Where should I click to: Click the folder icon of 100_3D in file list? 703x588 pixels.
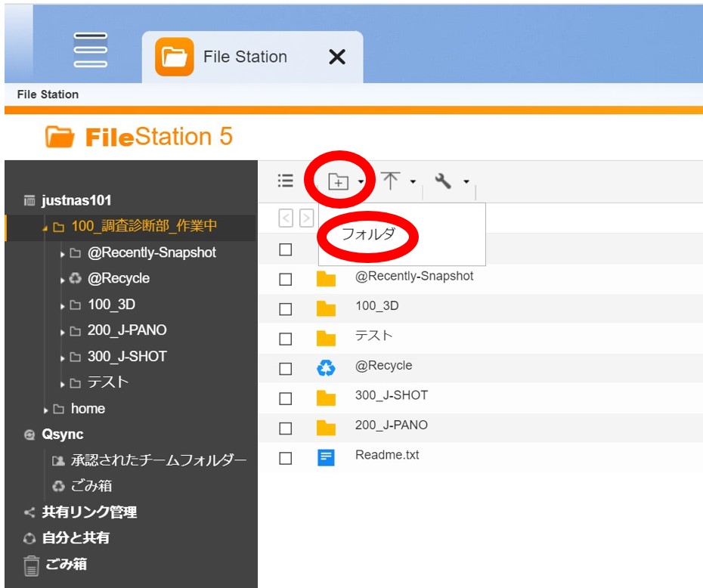coord(326,308)
